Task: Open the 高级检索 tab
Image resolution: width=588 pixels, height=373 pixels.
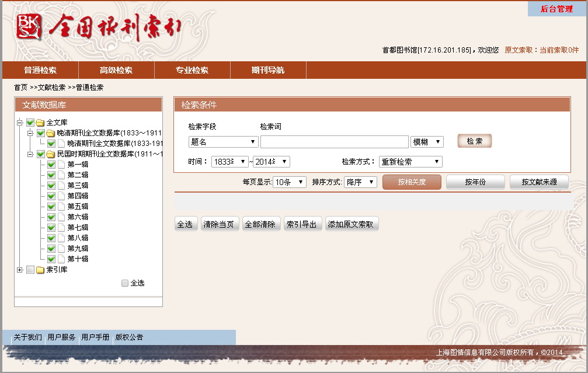Action: 116,70
